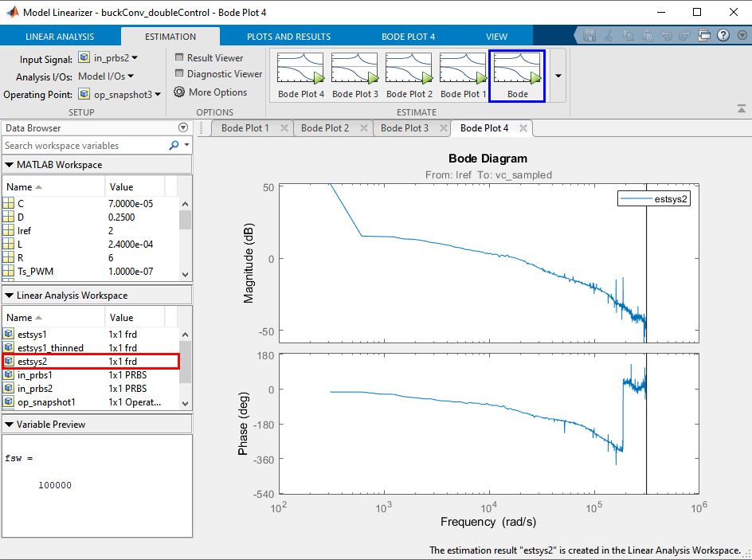Image resolution: width=752 pixels, height=560 pixels.
Task: Click the Bode Plot 2 estimate icon
Action: [409, 70]
